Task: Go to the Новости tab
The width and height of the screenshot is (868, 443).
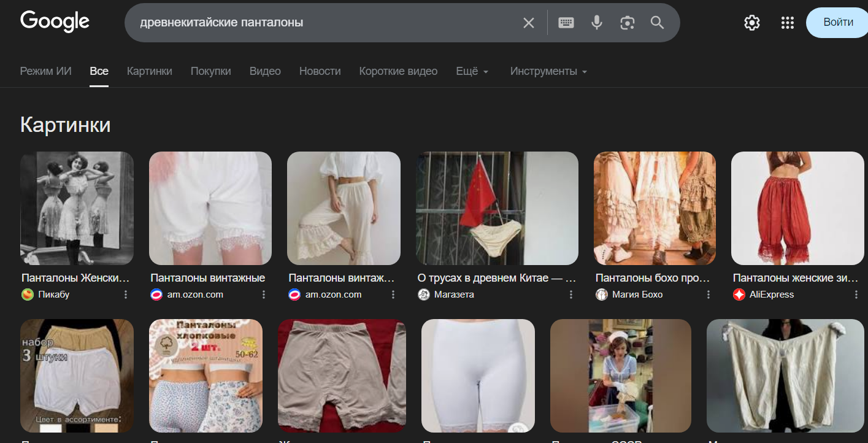Action: 320,71
